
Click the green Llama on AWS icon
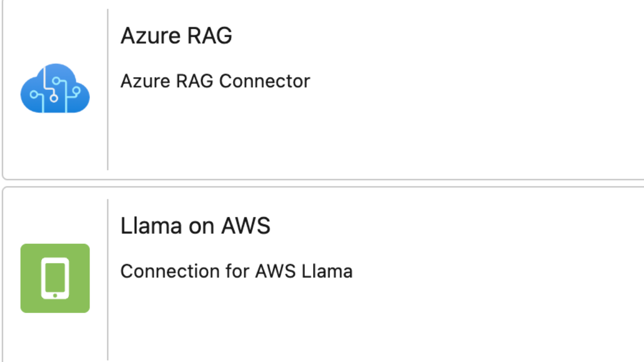[x=55, y=278]
